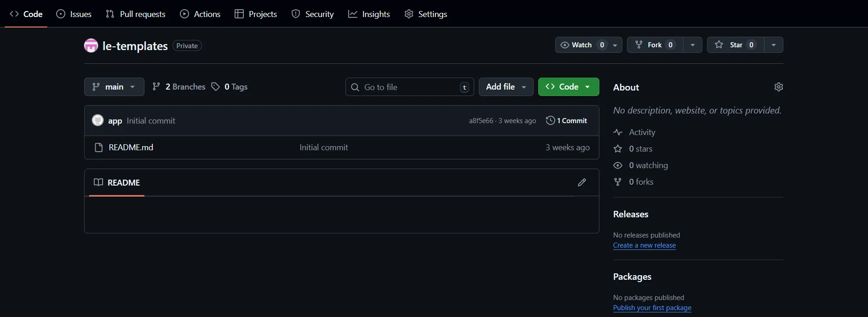Image resolution: width=868 pixels, height=317 pixels.
Task: Open the Activity link
Action: (x=634, y=132)
